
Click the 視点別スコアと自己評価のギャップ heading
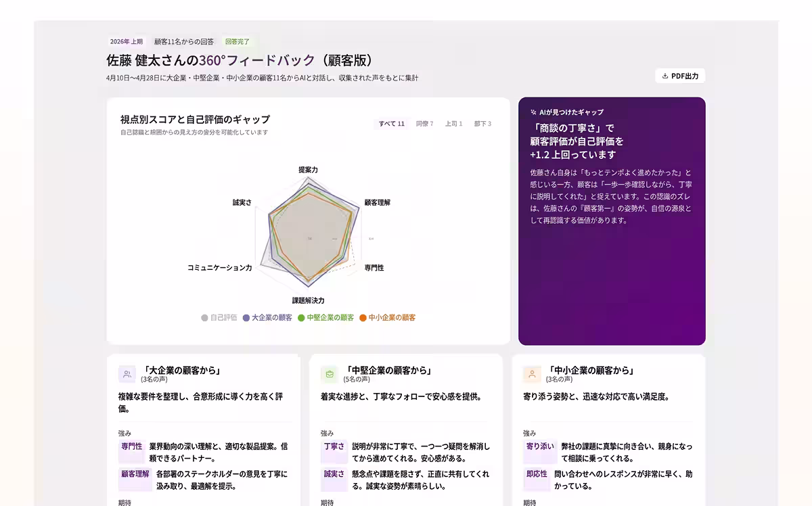pyautogui.click(x=195, y=120)
